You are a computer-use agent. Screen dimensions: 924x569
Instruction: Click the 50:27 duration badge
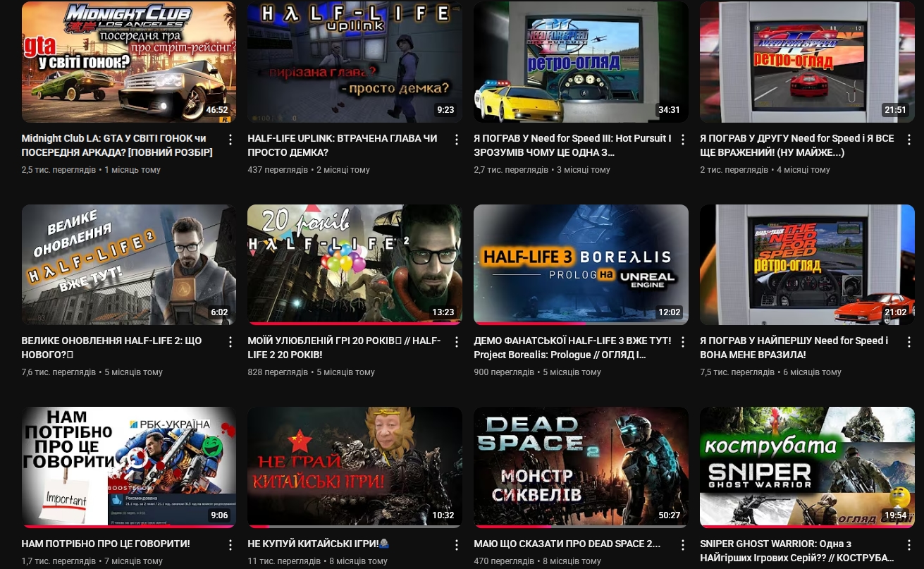670,515
